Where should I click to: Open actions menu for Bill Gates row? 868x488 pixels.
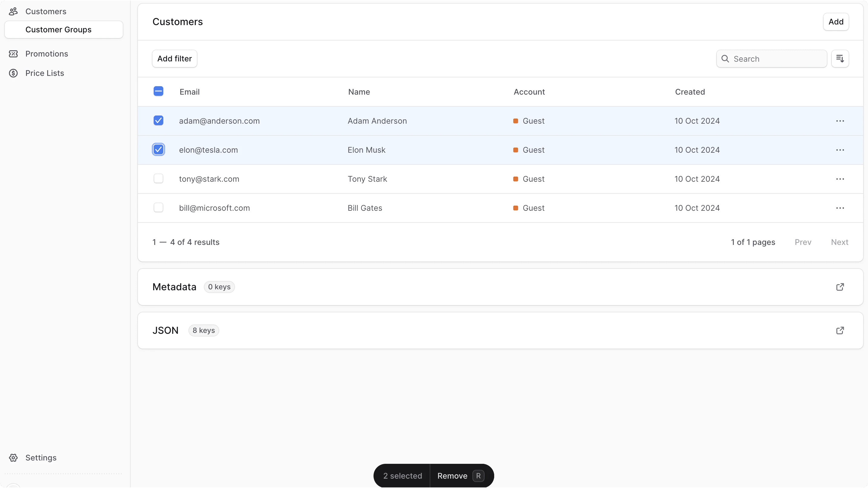click(840, 208)
